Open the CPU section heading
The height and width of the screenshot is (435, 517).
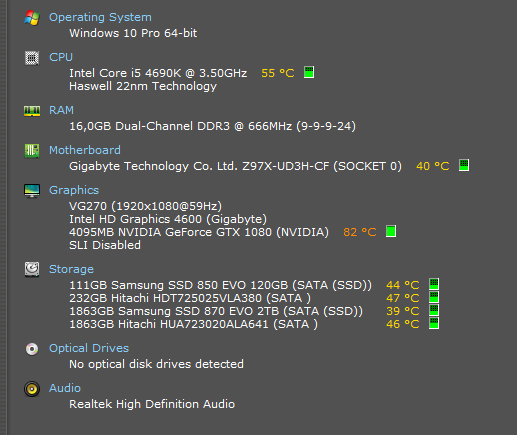pos(61,57)
